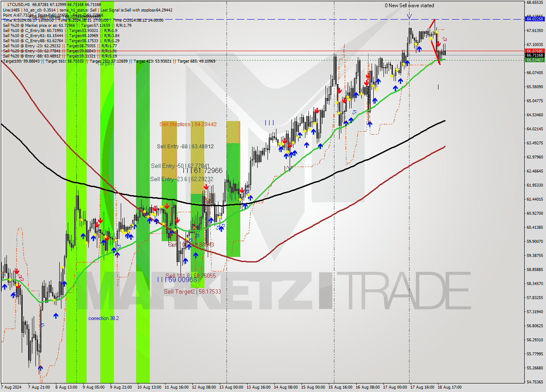
Task: Select the 'Sell Target2 | 58.17533' label
Action: pos(192,291)
